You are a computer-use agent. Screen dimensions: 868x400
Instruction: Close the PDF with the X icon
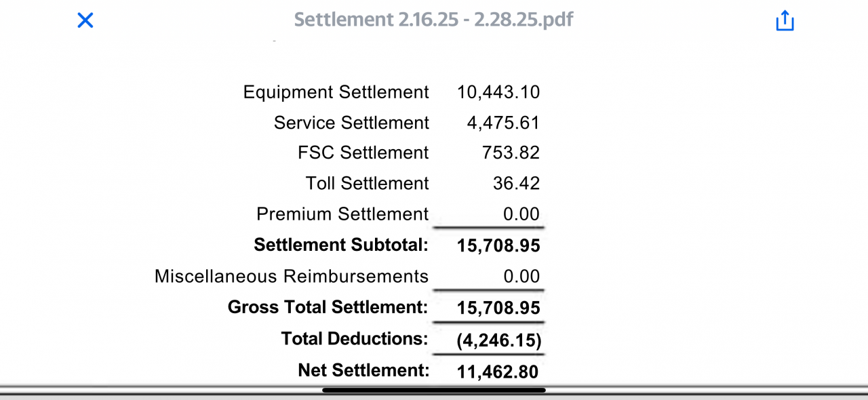pos(85,20)
